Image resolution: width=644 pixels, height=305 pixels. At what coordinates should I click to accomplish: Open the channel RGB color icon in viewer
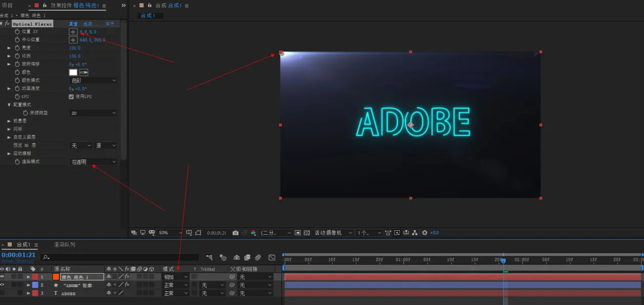(x=253, y=233)
